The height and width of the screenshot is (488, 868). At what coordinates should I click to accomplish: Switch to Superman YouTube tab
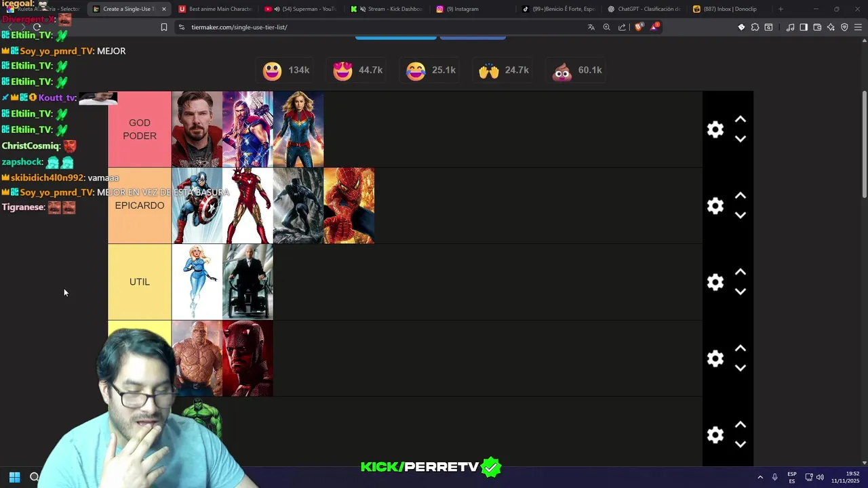click(x=300, y=9)
